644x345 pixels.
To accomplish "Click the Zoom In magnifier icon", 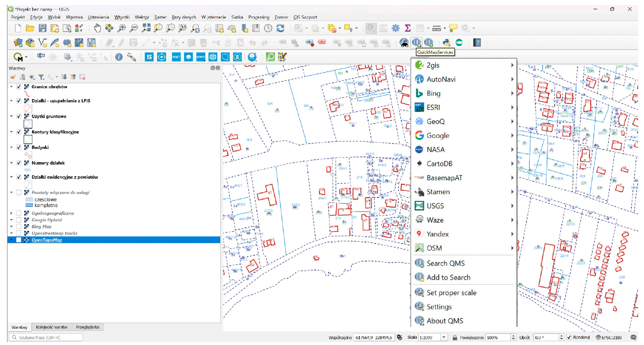I will (x=121, y=28).
